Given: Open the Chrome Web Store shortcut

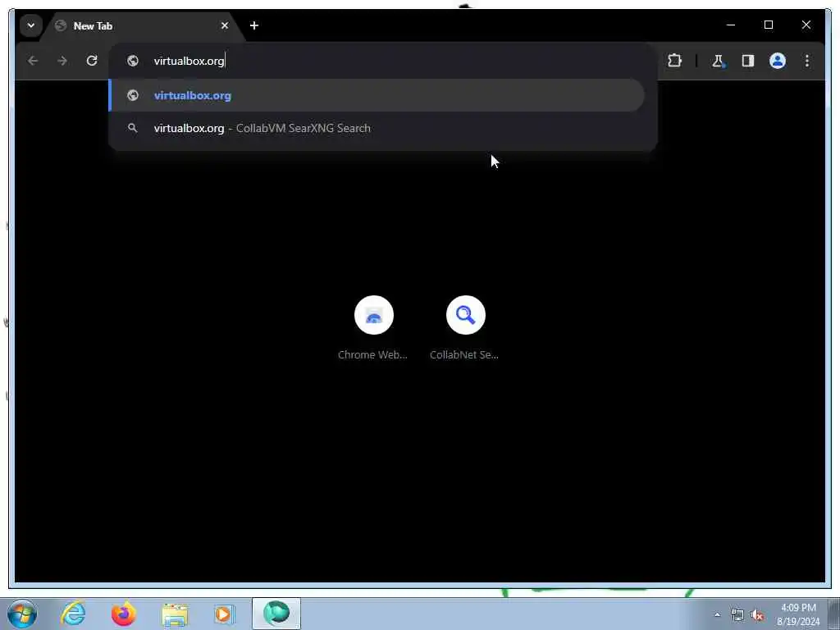Looking at the screenshot, I should pyautogui.click(x=374, y=315).
